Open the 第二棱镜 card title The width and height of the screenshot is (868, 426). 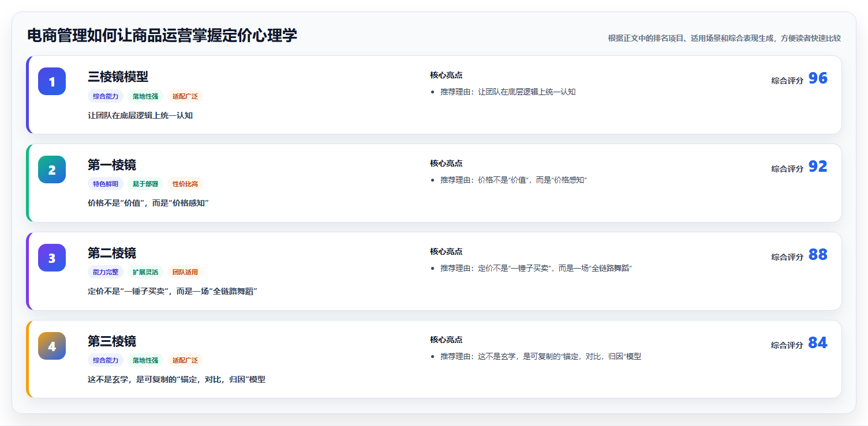(x=112, y=253)
